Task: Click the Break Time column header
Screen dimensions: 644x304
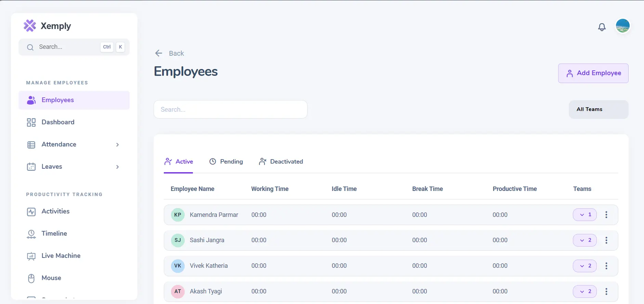Action: click(428, 189)
